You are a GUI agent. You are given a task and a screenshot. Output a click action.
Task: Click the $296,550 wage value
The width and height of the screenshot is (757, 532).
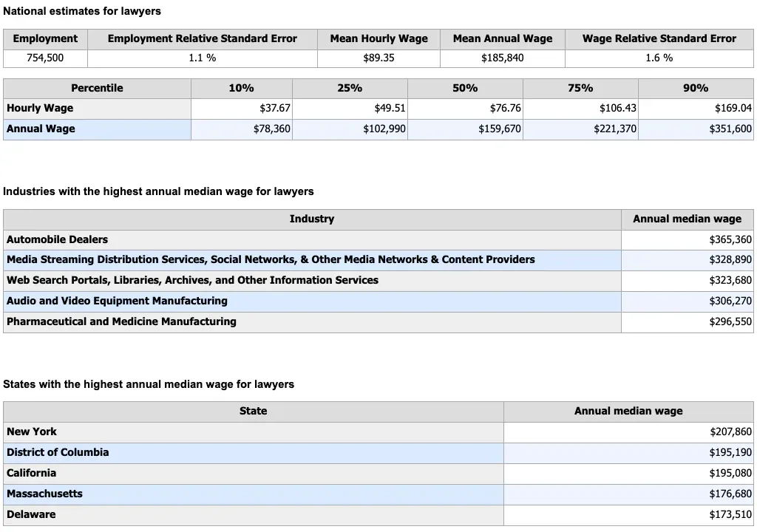pyautogui.click(x=730, y=322)
